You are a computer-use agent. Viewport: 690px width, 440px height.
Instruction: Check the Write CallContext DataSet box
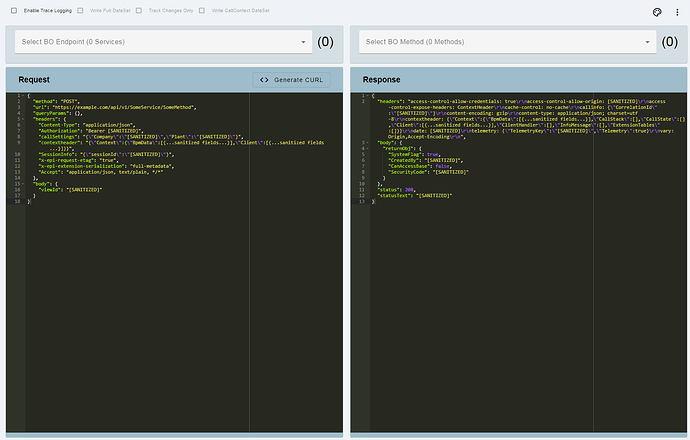(202, 11)
